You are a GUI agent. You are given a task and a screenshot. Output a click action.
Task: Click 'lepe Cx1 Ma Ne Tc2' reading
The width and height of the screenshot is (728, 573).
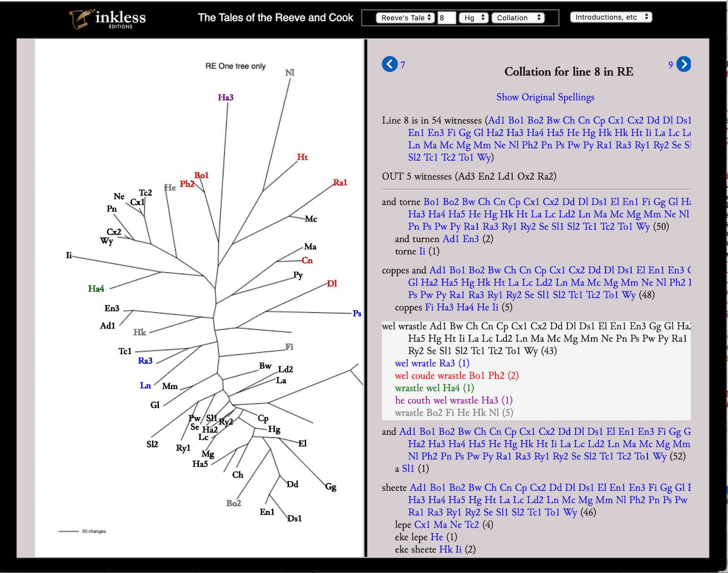pyautogui.click(x=444, y=524)
